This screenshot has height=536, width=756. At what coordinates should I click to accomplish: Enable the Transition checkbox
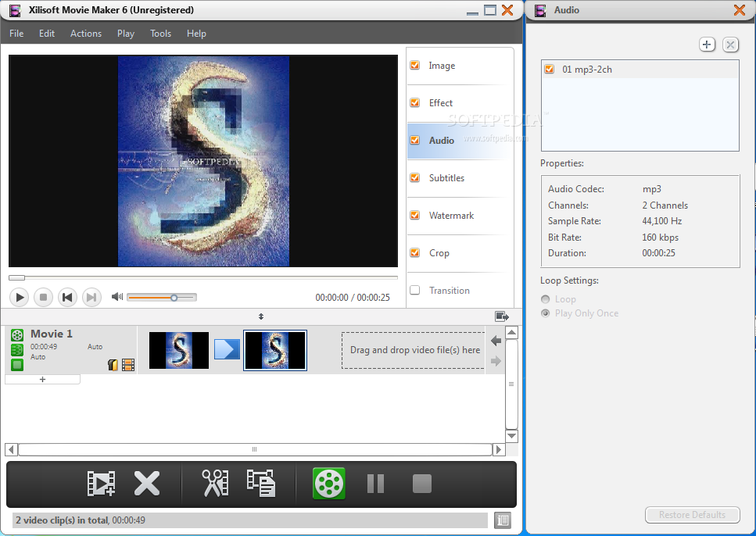pos(414,290)
